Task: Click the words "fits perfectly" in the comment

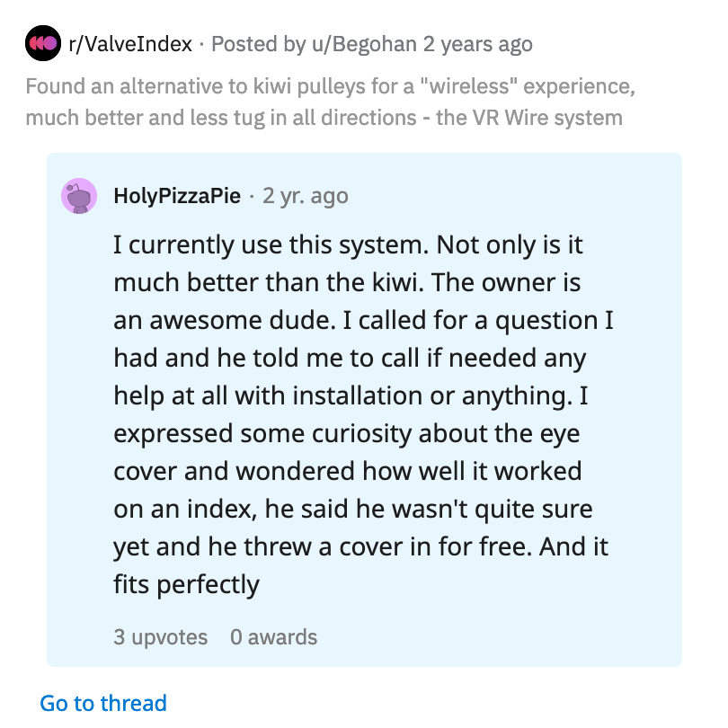Action: pos(186,585)
